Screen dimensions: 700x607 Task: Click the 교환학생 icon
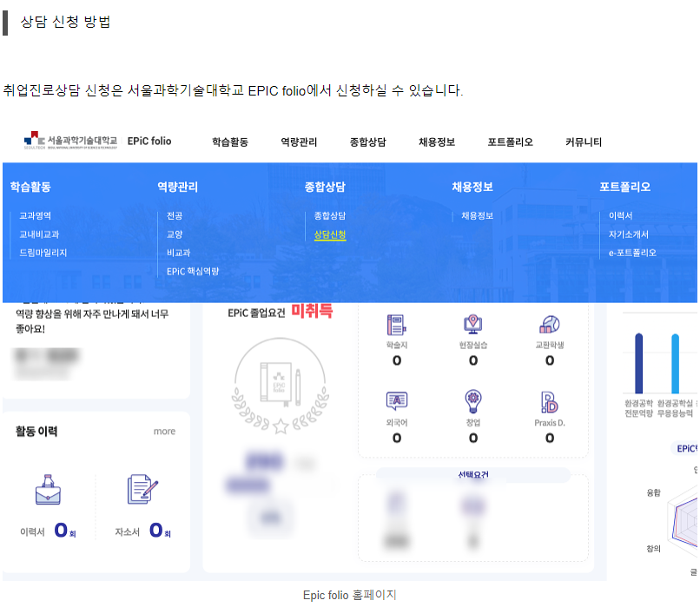pos(550,325)
